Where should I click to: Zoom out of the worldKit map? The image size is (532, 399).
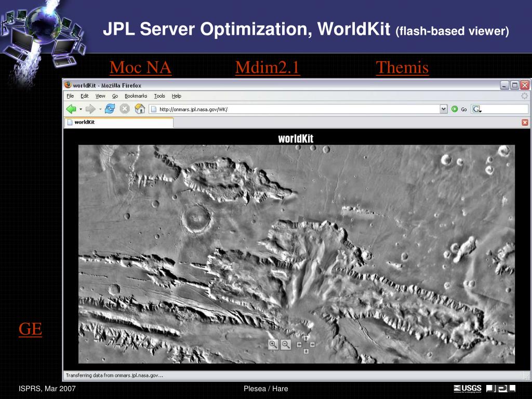pyautogui.click(x=286, y=345)
